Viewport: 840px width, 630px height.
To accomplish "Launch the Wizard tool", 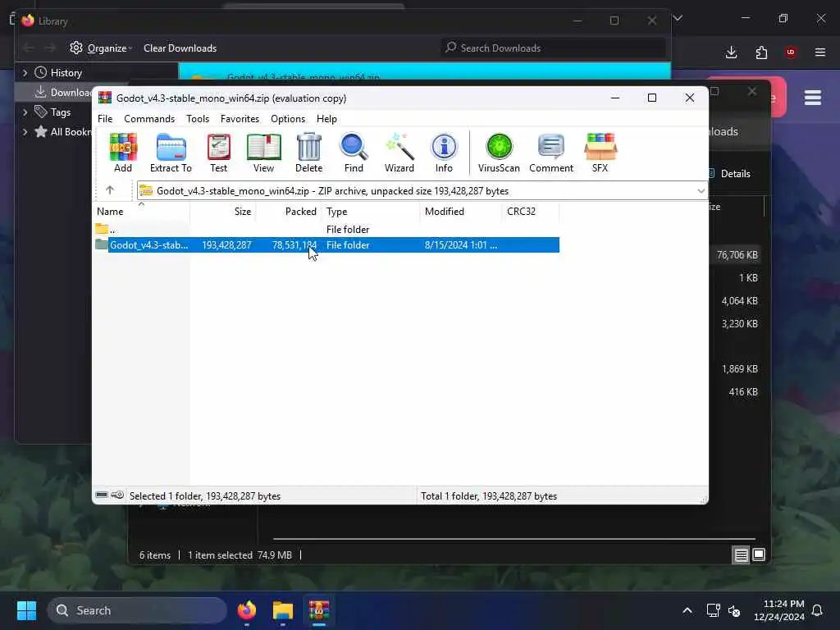I will click(399, 153).
